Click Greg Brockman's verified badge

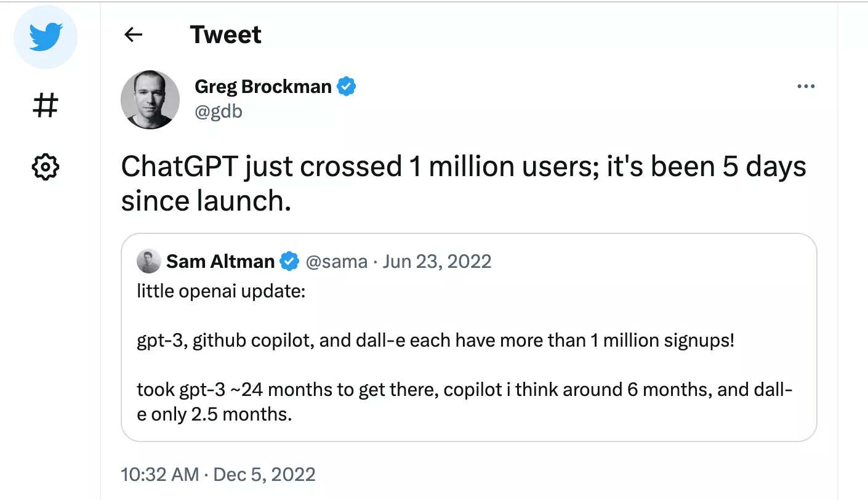pyautogui.click(x=347, y=87)
